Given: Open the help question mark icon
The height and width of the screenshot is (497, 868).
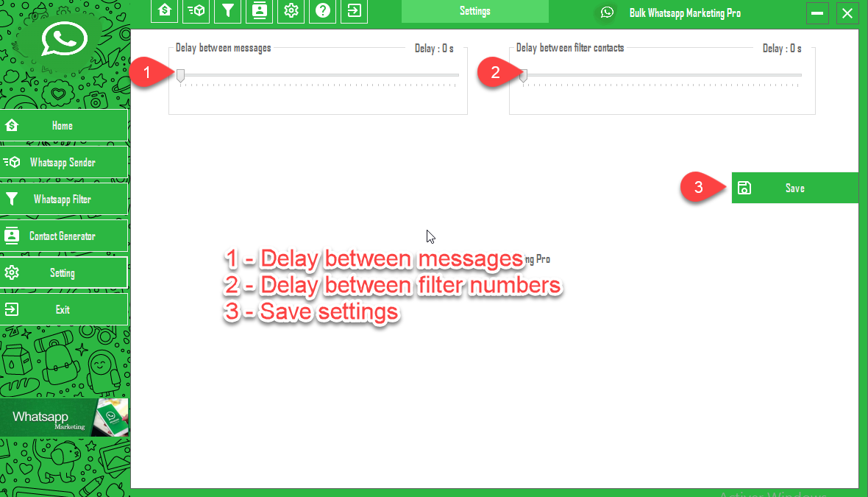Looking at the screenshot, I should [x=323, y=11].
